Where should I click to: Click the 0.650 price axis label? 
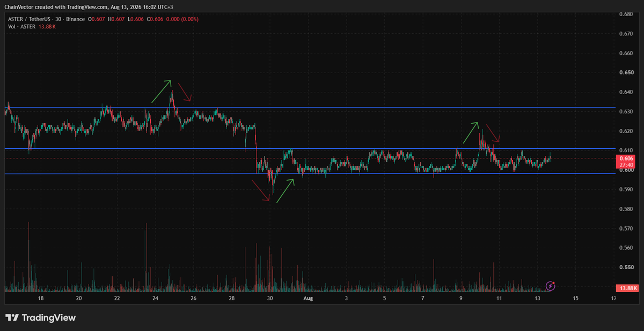tap(626, 73)
